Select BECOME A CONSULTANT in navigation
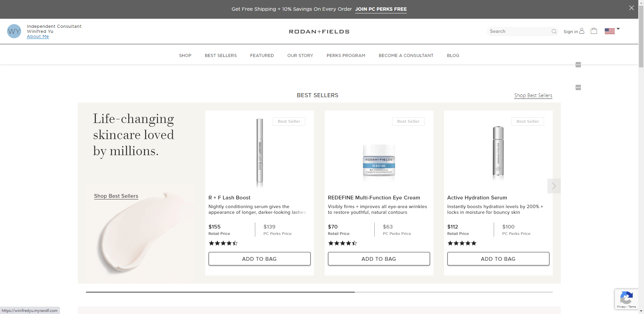The width and height of the screenshot is (644, 314). 406,56
